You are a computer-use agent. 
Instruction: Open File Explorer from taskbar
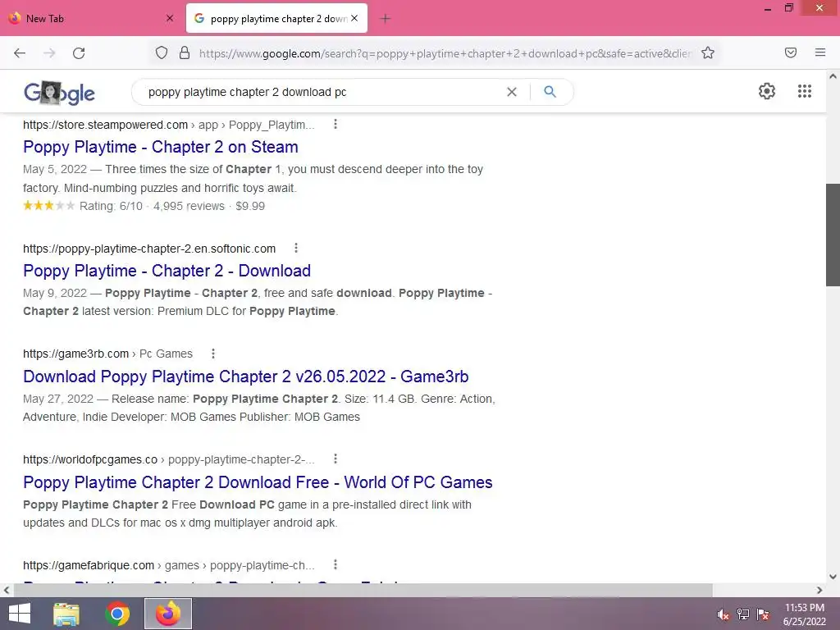pyautogui.click(x=66, y=614)
